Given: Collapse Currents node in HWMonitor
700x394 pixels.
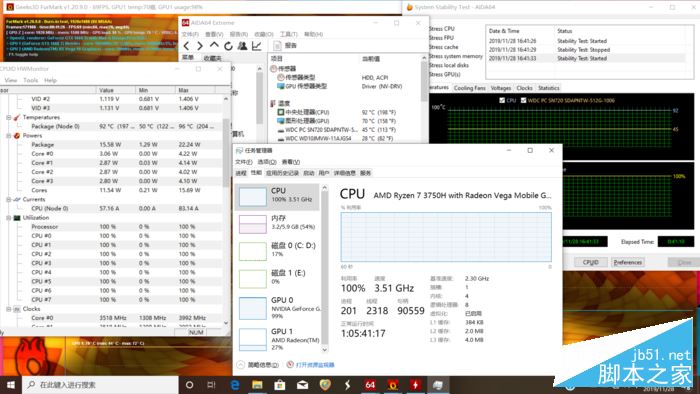Looking at the screenshot, I should [x=8, y=199].
